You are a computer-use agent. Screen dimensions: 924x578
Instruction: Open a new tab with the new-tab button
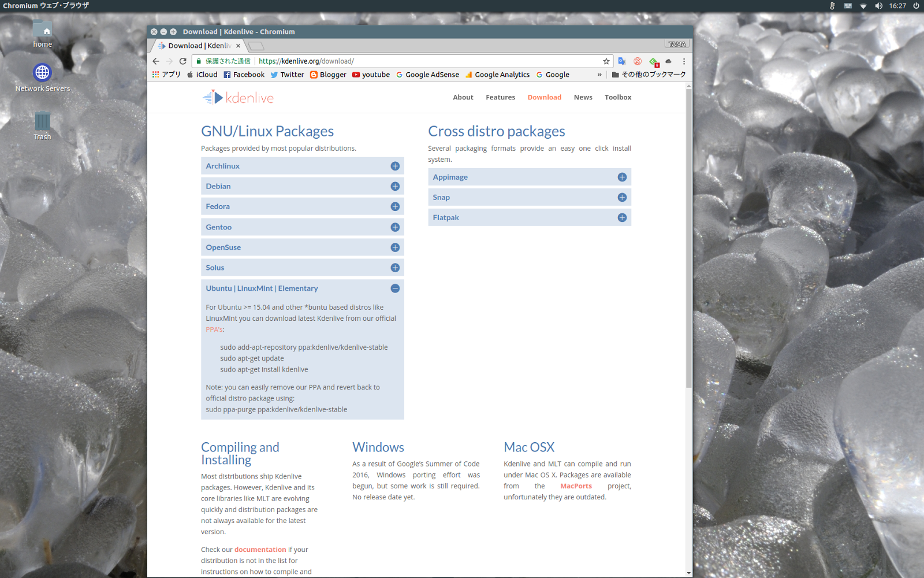(x=256, y=46)
